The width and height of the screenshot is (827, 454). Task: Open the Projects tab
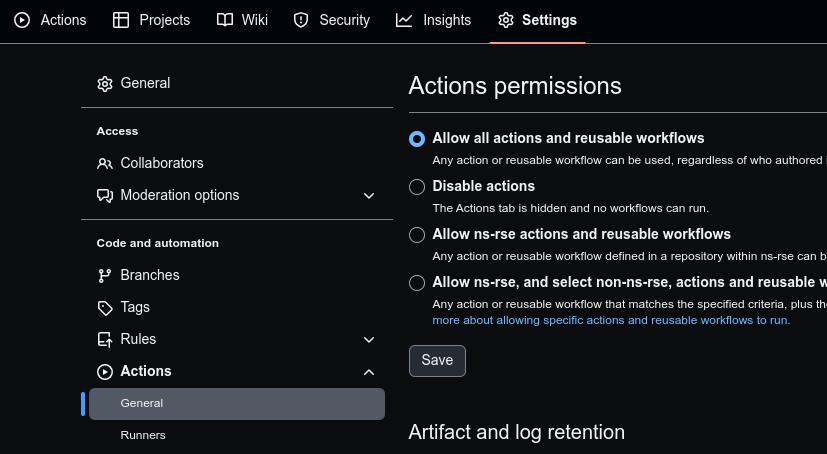click(x=151, y=20)
